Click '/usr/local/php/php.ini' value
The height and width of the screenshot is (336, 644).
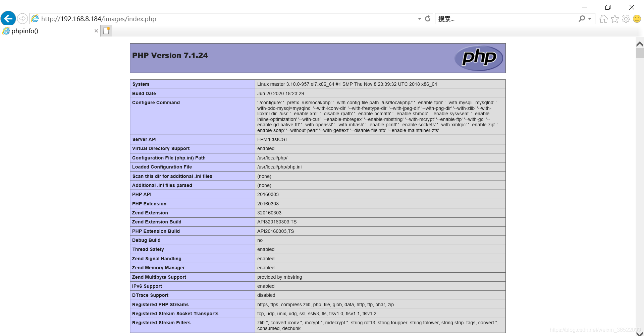(279, 167)
